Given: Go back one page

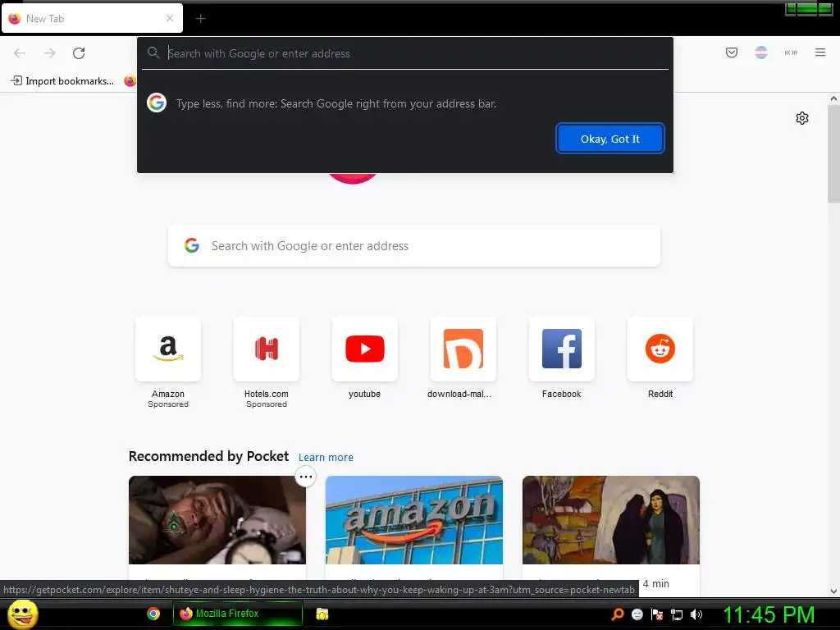Looking at the screenshot, I should pos(20,53).
